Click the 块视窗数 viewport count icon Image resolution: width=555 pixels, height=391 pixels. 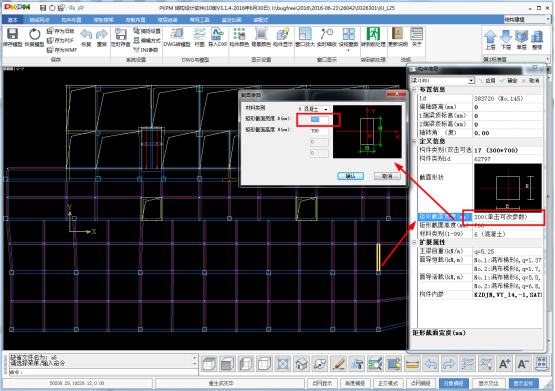(x=349, y=37)
